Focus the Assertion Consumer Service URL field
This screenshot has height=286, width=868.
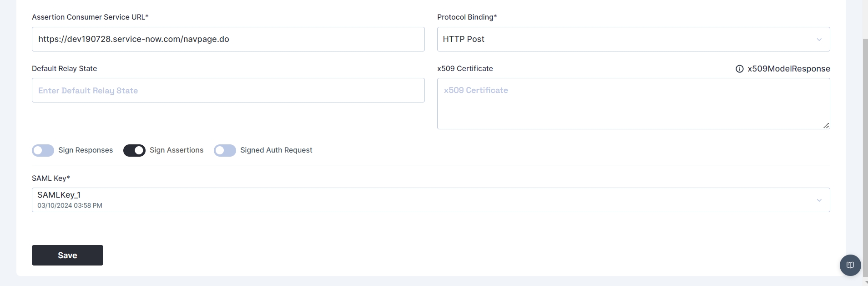[x=228, y=39]
